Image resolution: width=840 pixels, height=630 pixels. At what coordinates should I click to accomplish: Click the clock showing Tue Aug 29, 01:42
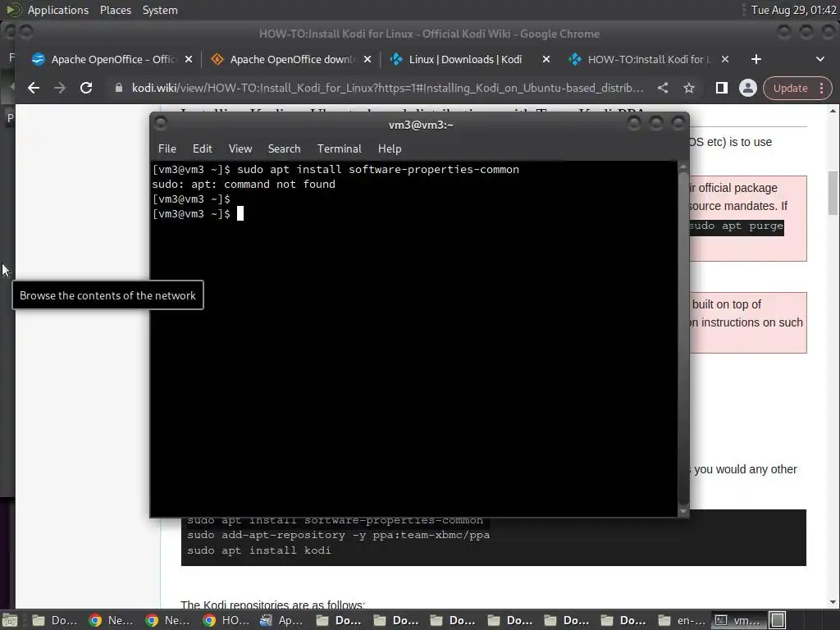click(793, 10)
